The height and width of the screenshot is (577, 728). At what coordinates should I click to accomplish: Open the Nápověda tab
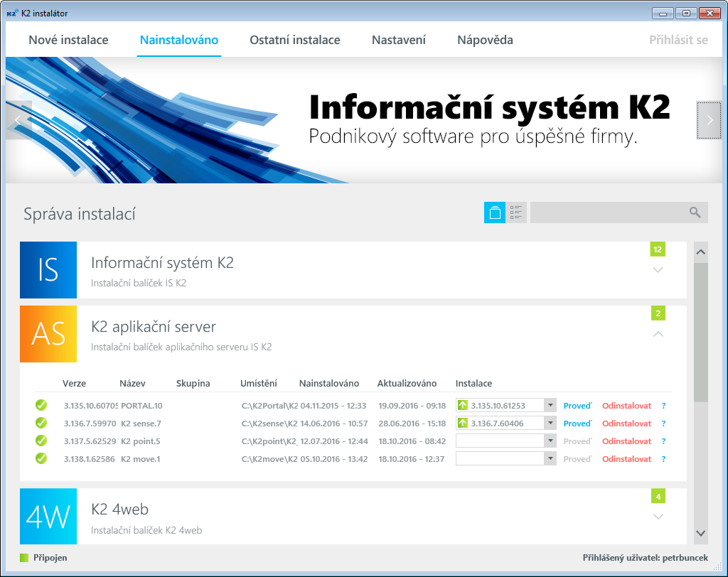(485, 40)
